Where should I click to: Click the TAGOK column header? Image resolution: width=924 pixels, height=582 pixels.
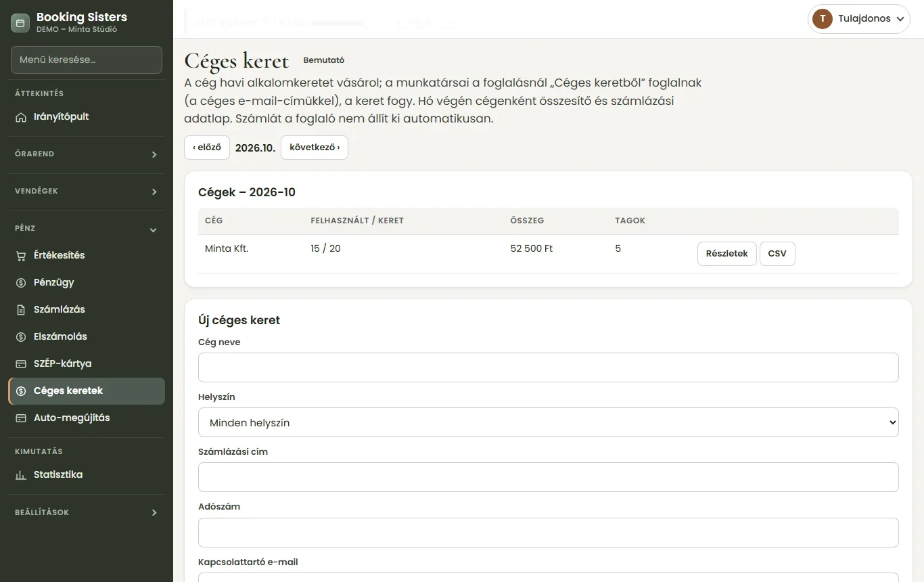tap(630, 221)
